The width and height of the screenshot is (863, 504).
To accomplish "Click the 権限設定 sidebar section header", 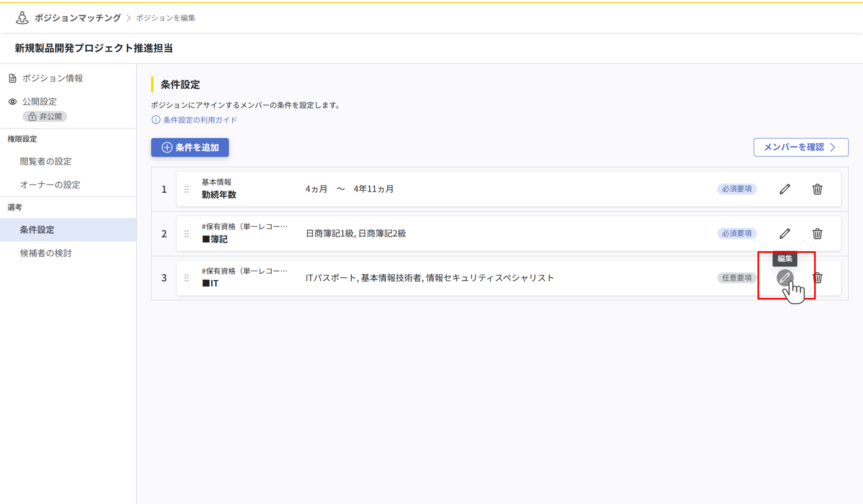I will (x=22, y=139).
